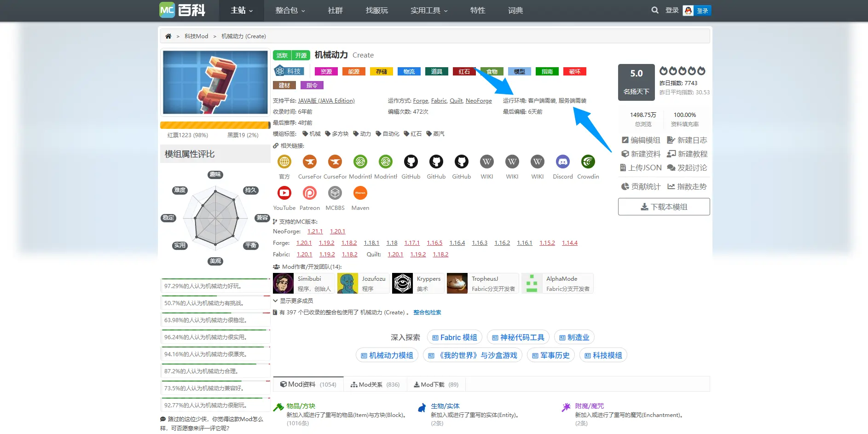This screenshot has width=868, height=434.
Task: Click the 红票1223 (98%) vote count
Action: [x=188, y=135]
